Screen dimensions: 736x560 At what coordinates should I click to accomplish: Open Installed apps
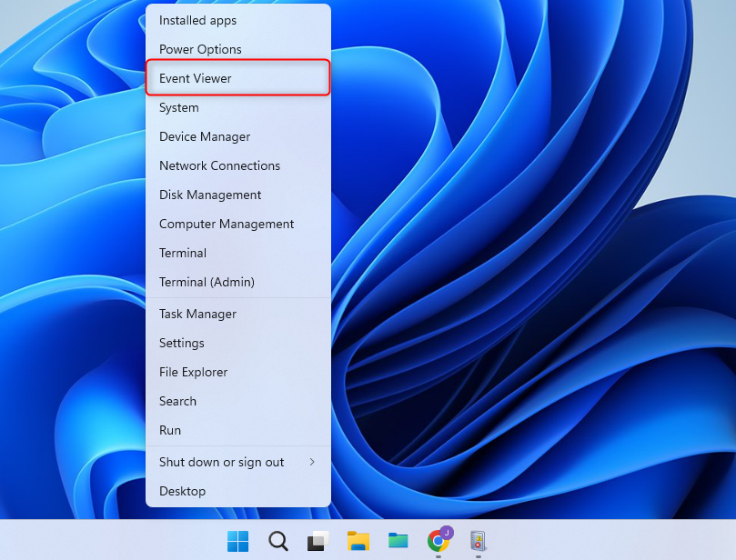(197, 20)
